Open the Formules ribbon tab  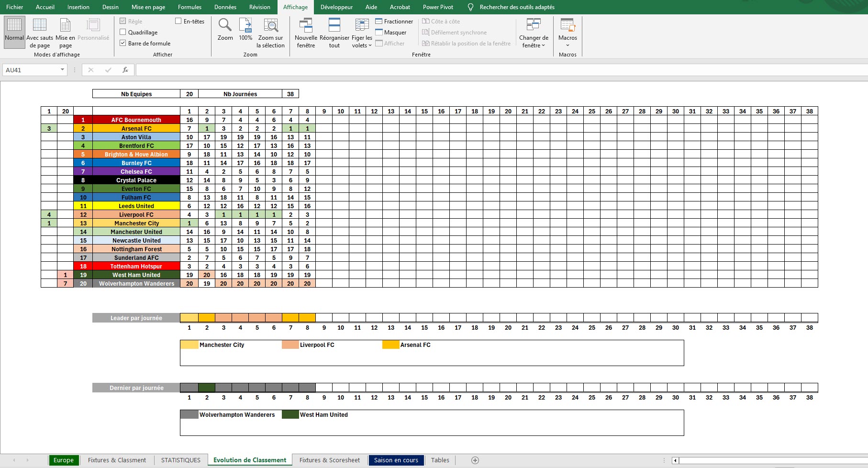[x=189, y=7]
